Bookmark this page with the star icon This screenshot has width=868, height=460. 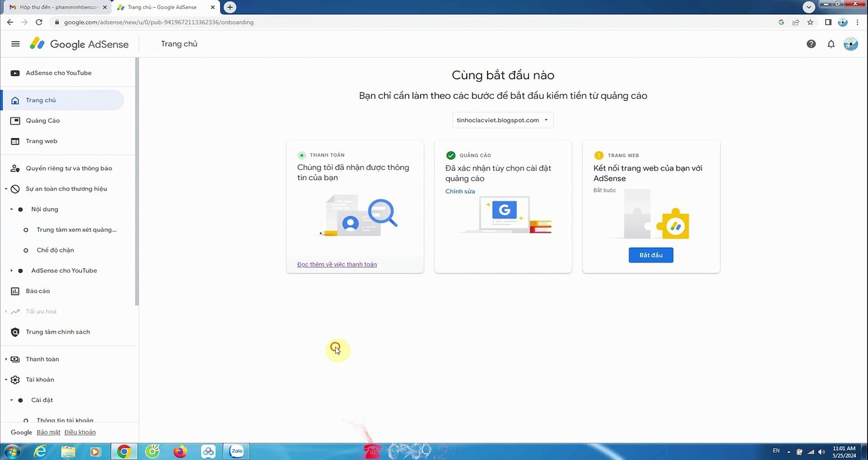[x=811, y=22]
